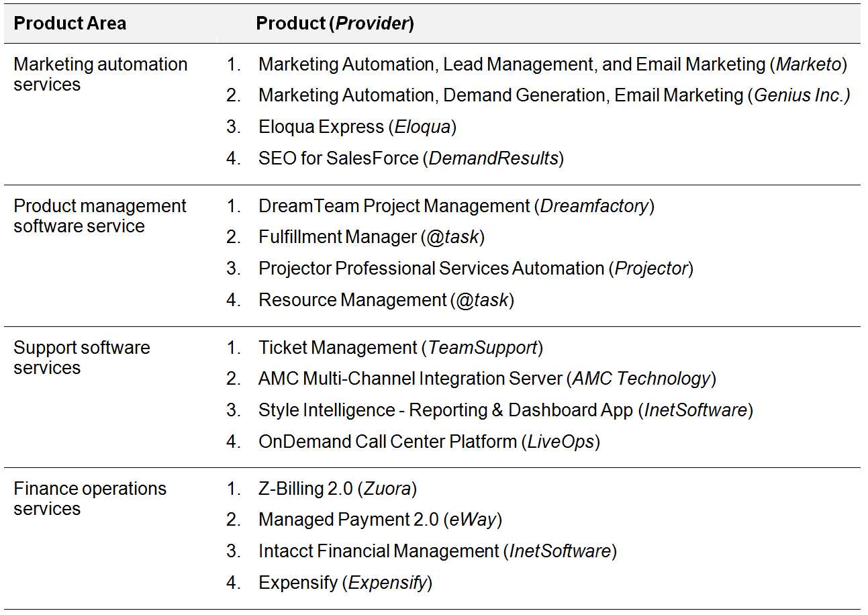Click the Product Area column header

tap(70, 23)
